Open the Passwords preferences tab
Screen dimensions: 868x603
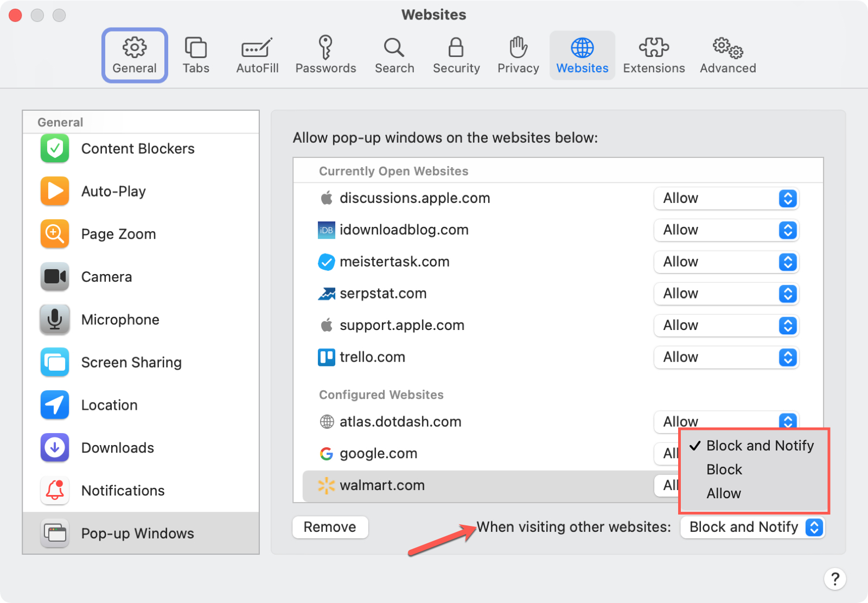click(x=325, y=55)
